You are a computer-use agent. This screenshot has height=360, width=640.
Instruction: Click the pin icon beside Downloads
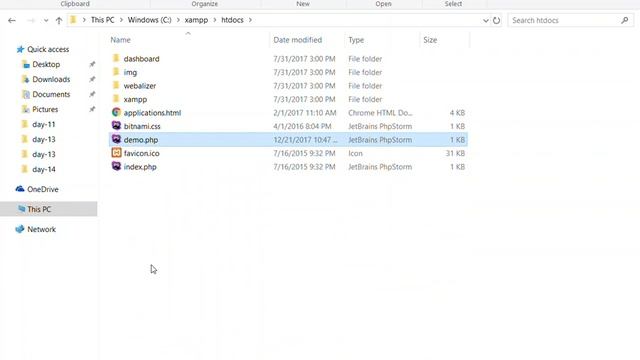pyautogui.click(x=92, y=79)
